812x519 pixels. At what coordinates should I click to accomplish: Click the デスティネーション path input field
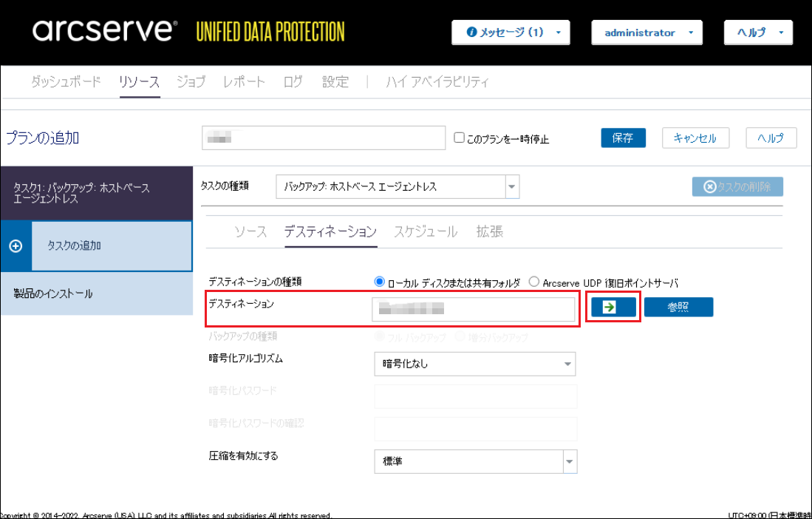[473, 309]
